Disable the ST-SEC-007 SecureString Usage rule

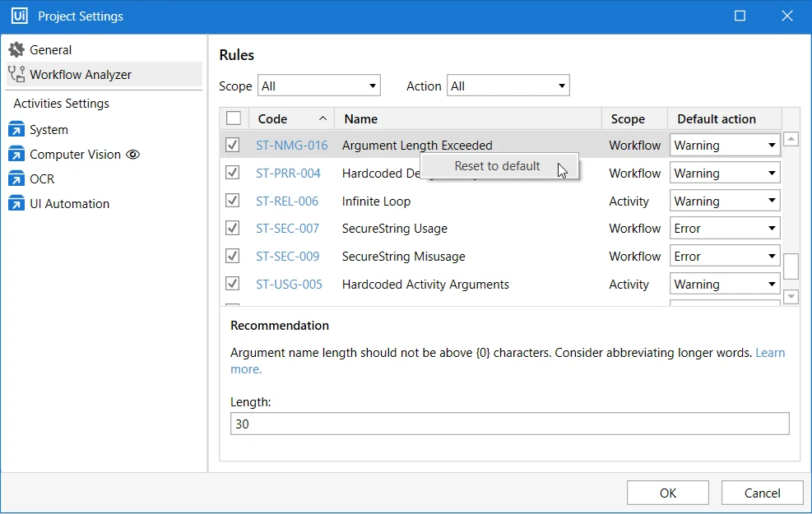pos(233,228)
